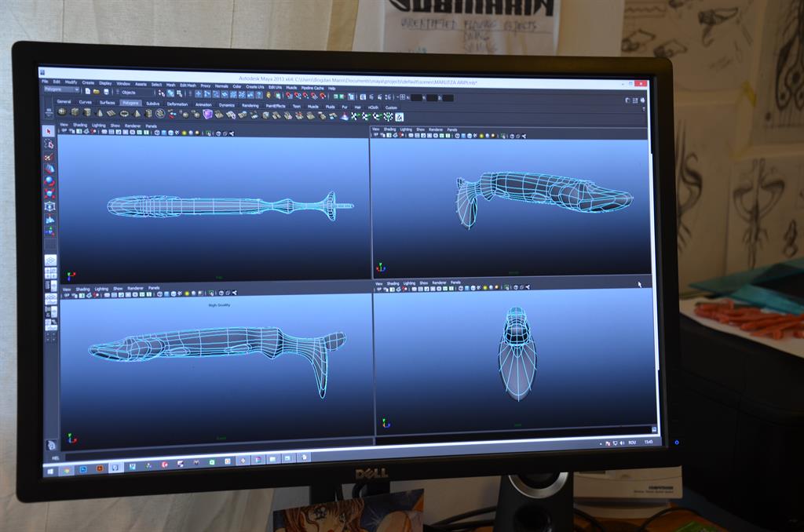804x532 pixels.
Task: Toggle wireframe display in upper-left viewport toolbar
Action: 157,133
